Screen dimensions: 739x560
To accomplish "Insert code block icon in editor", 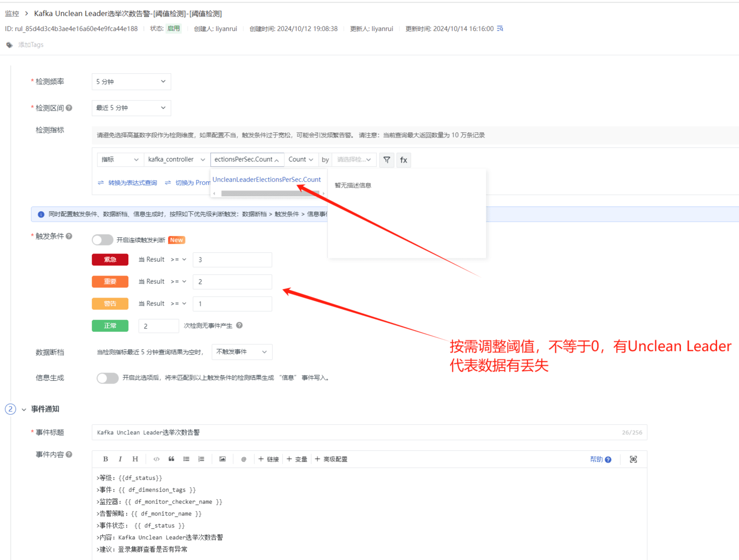I will pyautogui.click(x=156, y=459).
